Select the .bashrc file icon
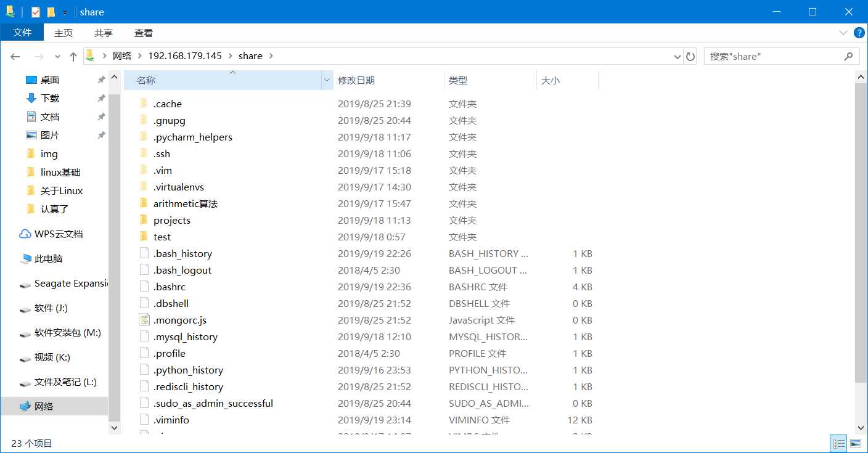Image resolution: width=868 pixels, height=453 pixels. 144,287
